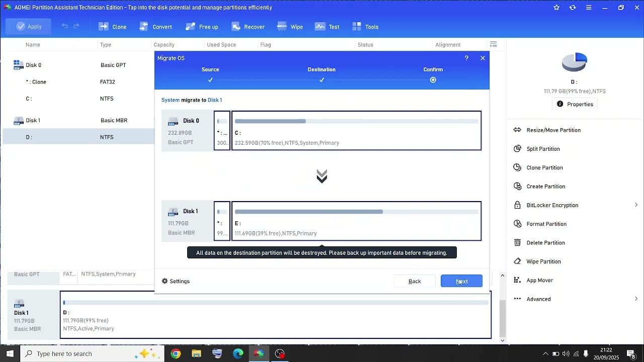Open the Clone tool

(x=113, y=27)
